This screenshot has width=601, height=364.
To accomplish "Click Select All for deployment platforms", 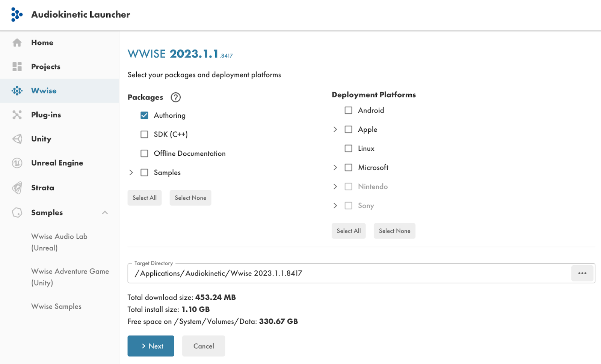I will click(x=348, y=231).
